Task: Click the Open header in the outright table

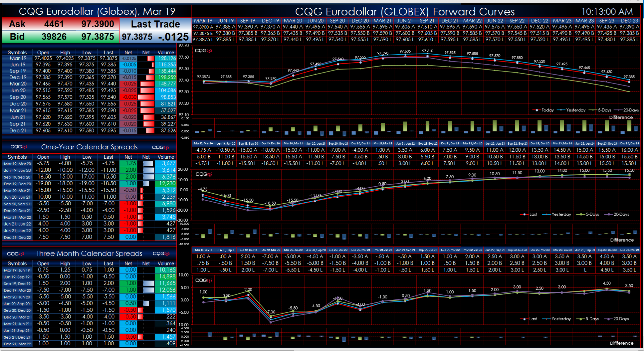Action: pos(43,52)
